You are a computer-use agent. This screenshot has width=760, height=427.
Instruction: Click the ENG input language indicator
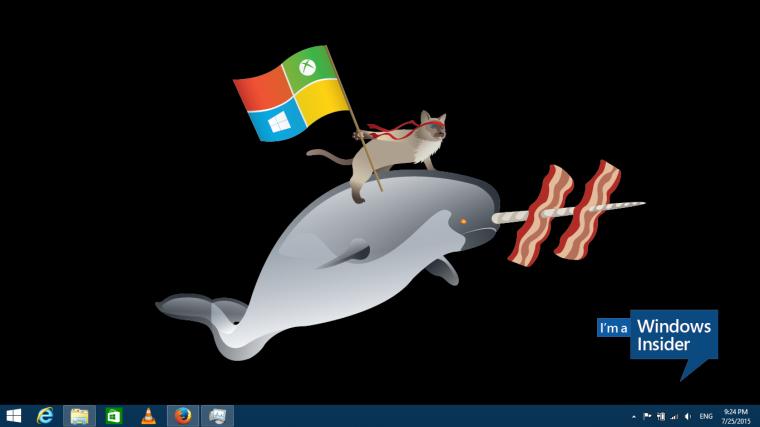pos(706,416)
